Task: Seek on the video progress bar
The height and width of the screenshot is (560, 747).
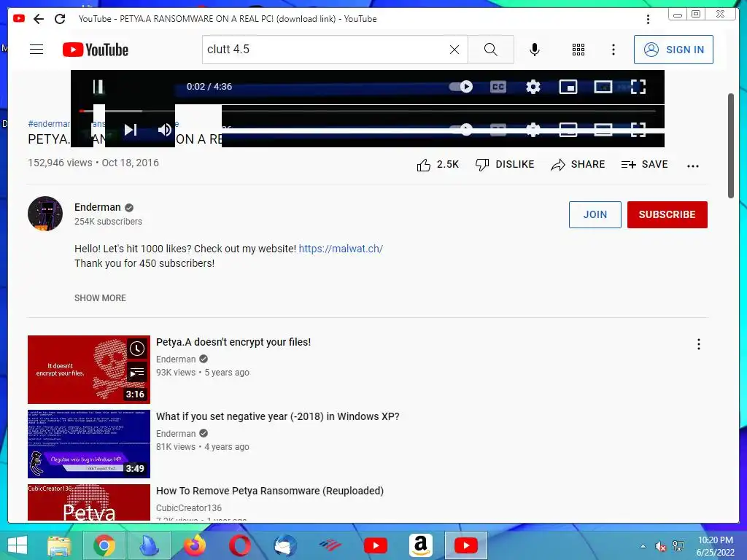Action: (x=368, y=111)
